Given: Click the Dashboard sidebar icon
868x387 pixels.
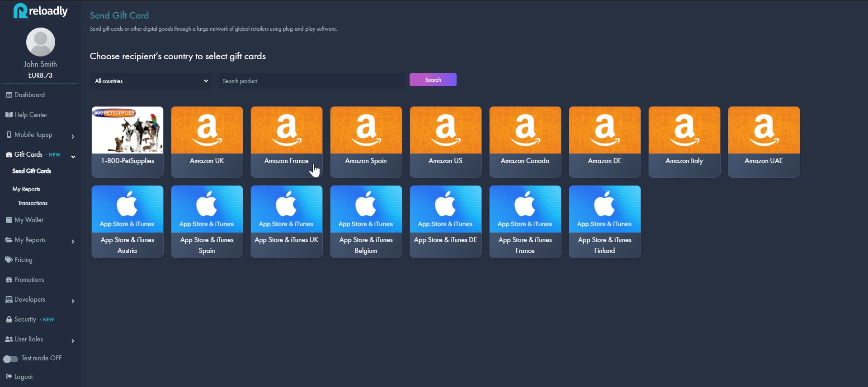Looking at the screenshot, I should (9, 95).
